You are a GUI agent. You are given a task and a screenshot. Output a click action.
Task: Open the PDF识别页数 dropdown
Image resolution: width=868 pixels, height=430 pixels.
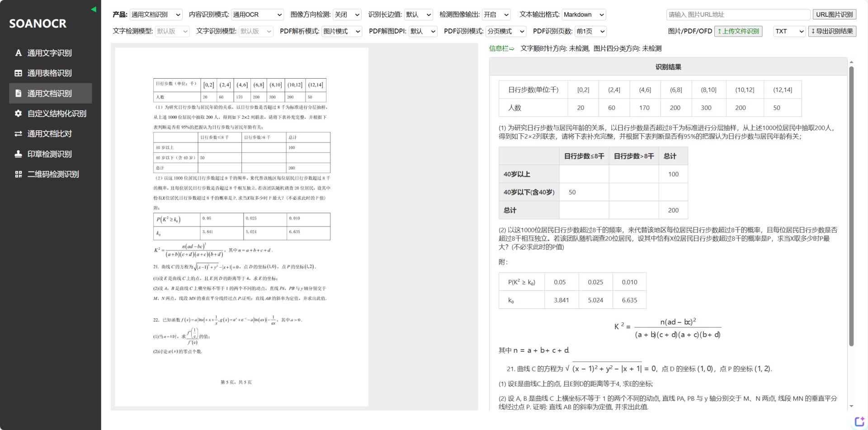[x=590, y=31]
